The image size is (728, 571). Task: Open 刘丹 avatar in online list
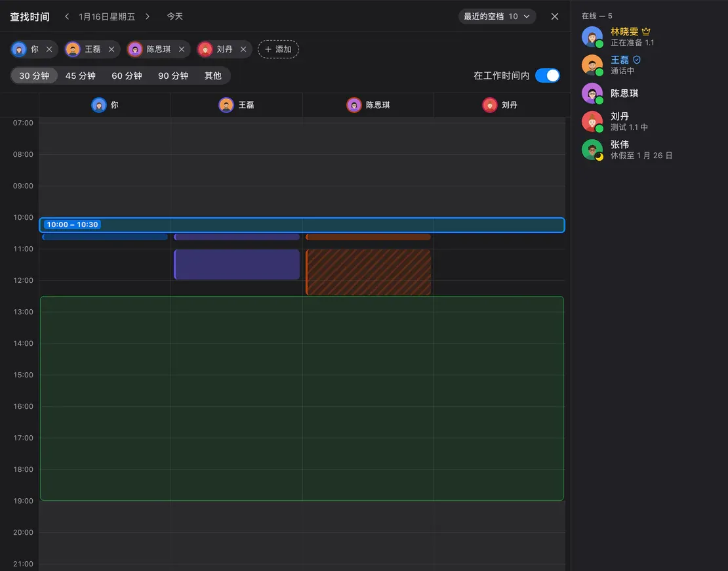pyautogui.click(x=592, y=121)
